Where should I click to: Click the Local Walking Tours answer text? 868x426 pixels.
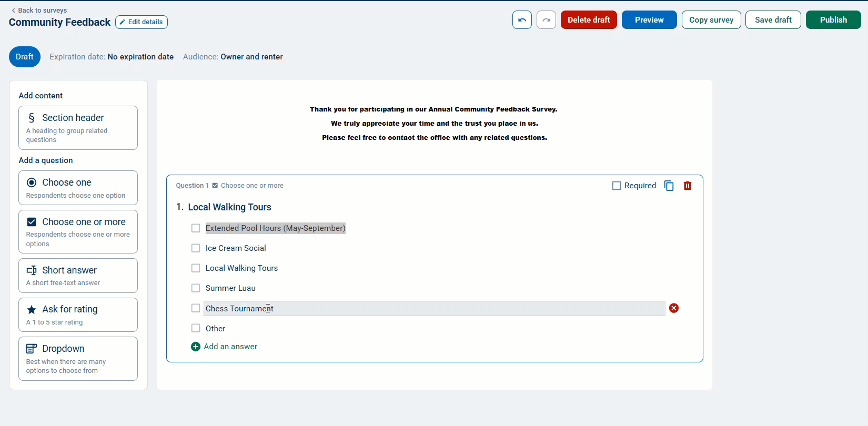241,268
